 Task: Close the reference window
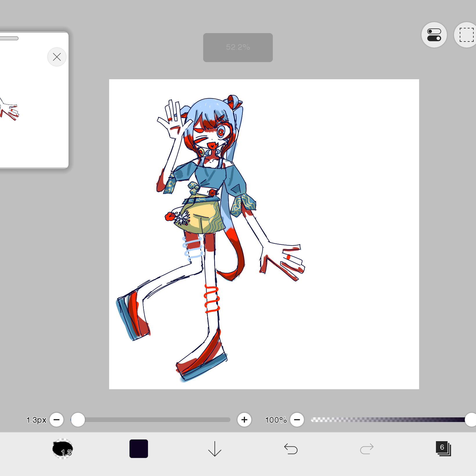click(57, 57)
